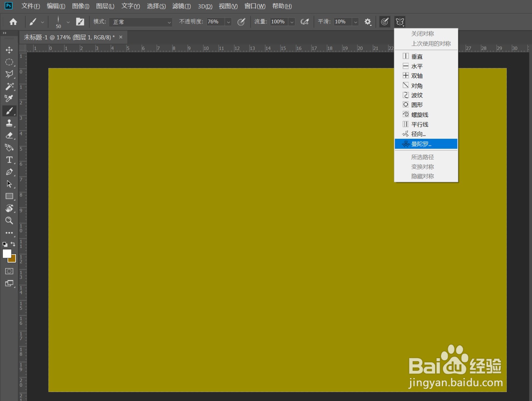Expand the smoothing value dropdown

tap(355, 22)
